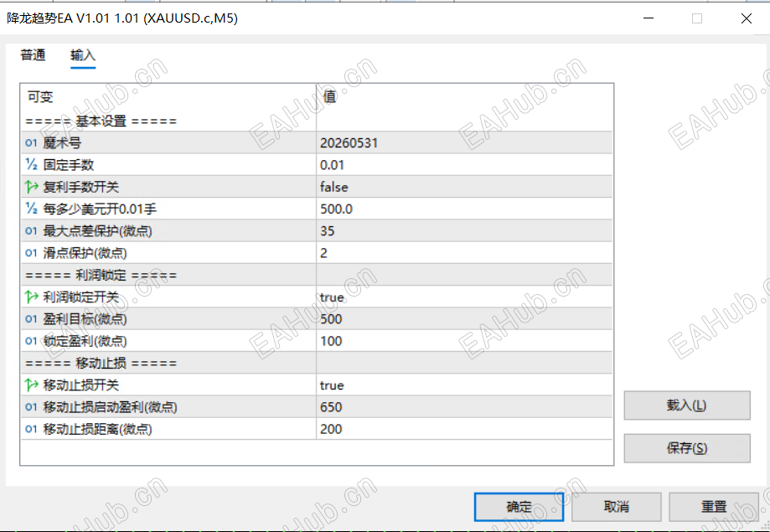Select the ===== 移动止损 ===== row
770x532 pixels.
pyautogui.click(x=317, y=363)
